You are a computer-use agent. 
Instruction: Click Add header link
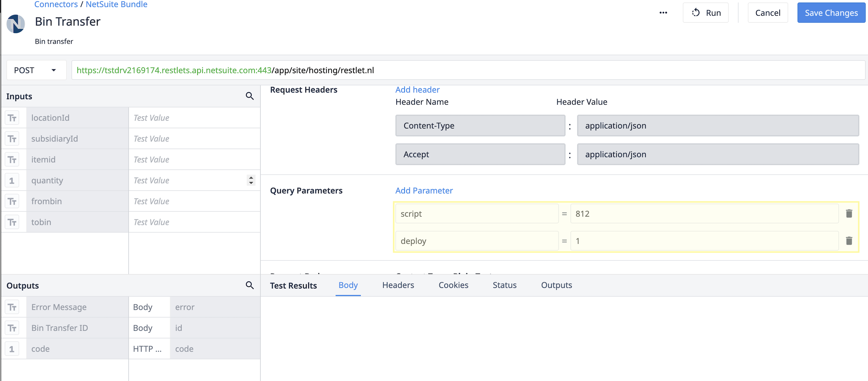click(418, 90)
